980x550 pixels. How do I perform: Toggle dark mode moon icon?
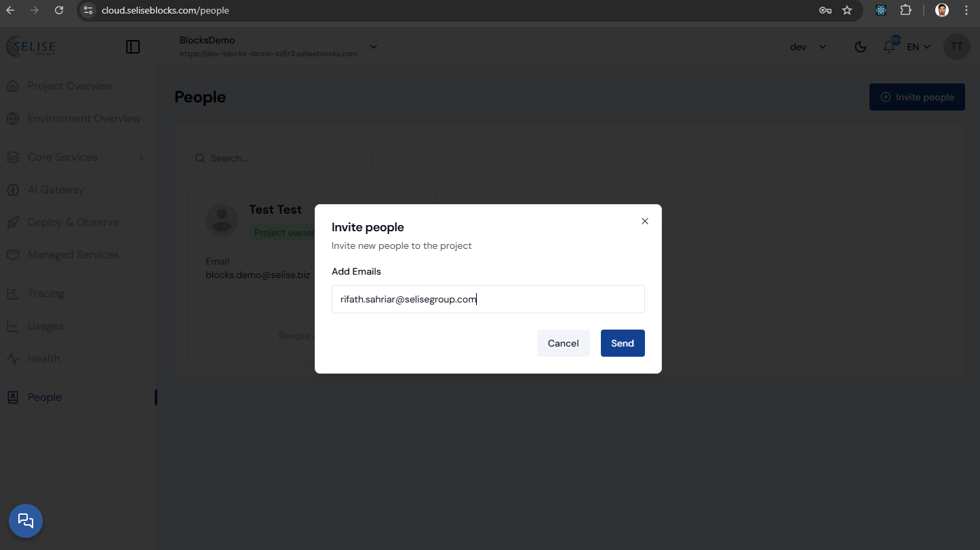pos(860,47)
